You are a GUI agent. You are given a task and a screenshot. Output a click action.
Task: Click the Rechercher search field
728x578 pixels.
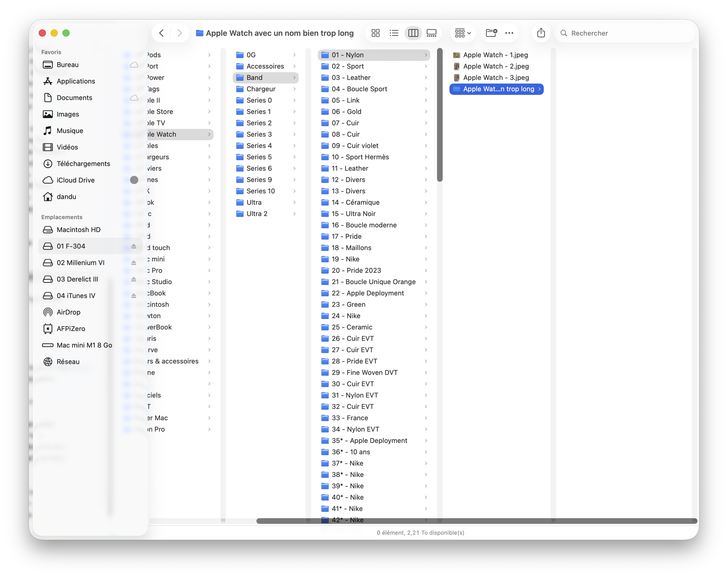click(625, 33)
